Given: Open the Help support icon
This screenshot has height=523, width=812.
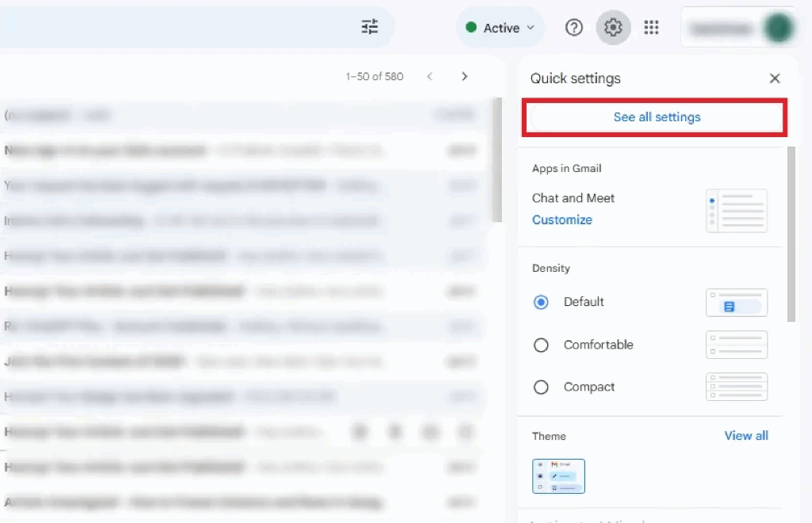Looking at the screenshot, I should tap(573, 28).
